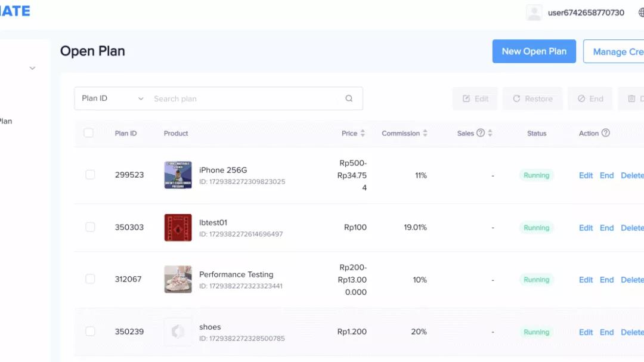Check the checkbox for plan 299523
This screenshot has height=362, width=644.
90,175
